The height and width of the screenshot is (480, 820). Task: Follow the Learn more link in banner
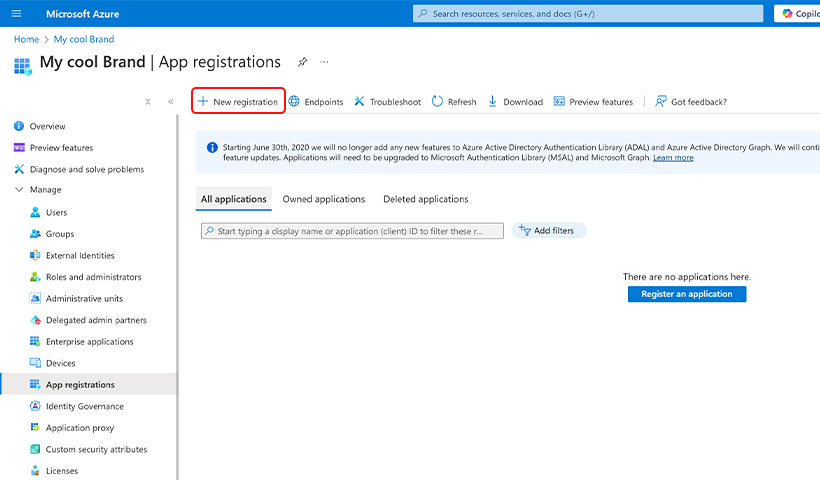[673, 157]
